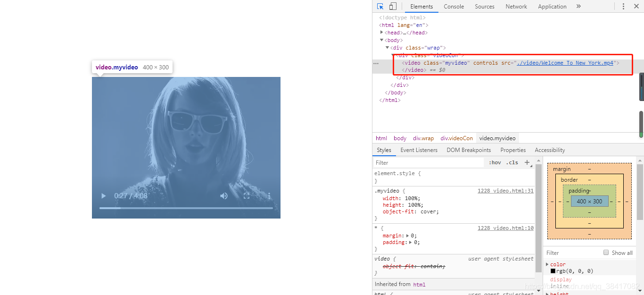Open the Event Listeners tab
Viewport: 644px width, 295px height.
click(419, 150)
